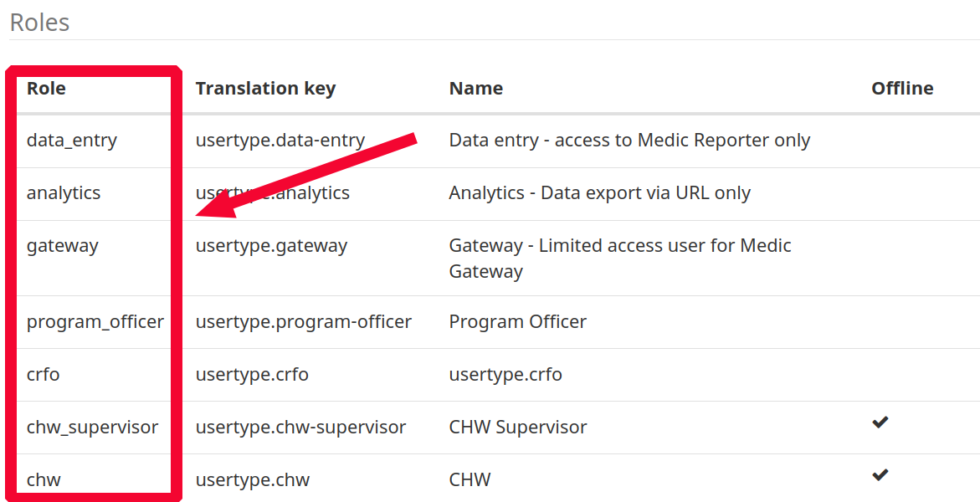980x502 pixels.
Task: Select the 'crfo' role cell
Action: coord(44,375)
